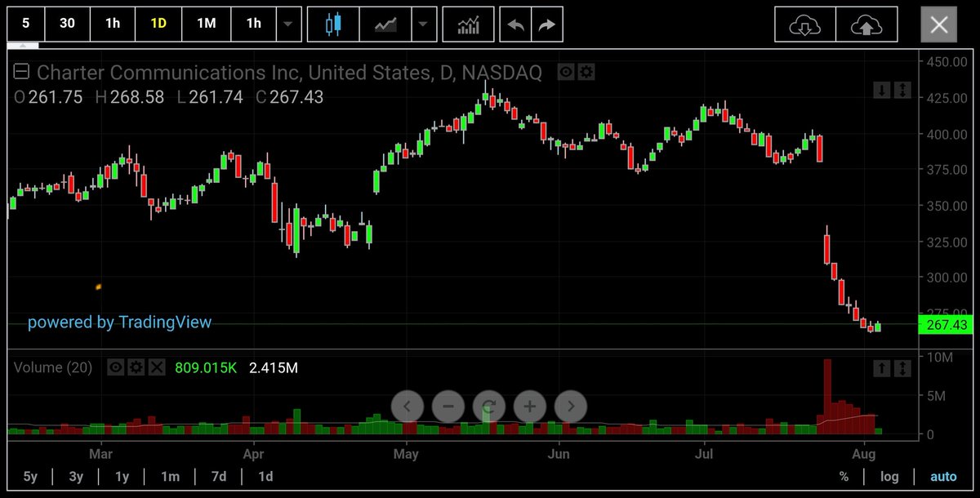Screen dimensions: 980x498
Task: Set date range to 5y
Action: 30,477
